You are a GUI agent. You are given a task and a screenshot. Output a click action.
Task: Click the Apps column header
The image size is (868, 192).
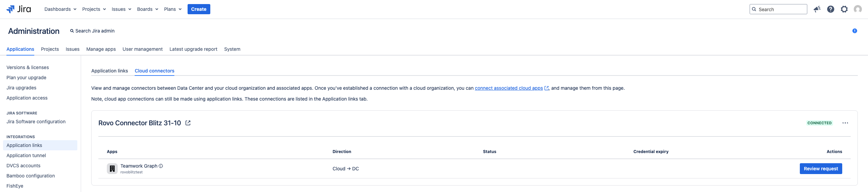click(x=112, y=152)
